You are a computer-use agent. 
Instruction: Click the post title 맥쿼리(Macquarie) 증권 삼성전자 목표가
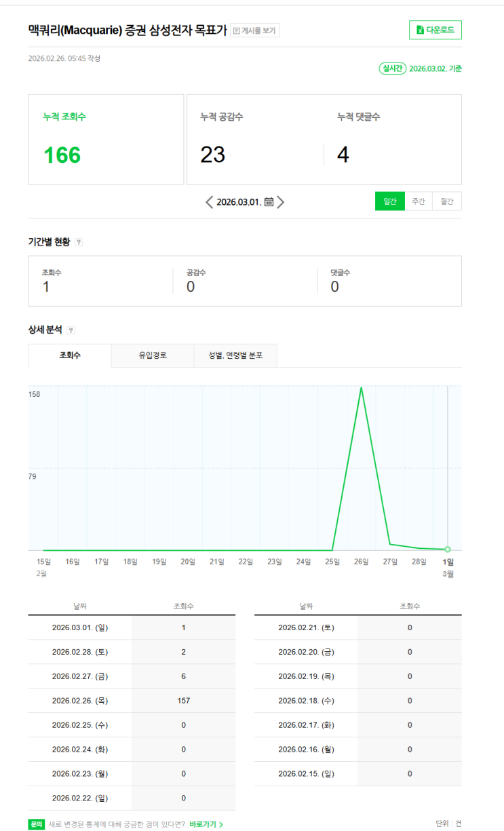pos(128,31)
